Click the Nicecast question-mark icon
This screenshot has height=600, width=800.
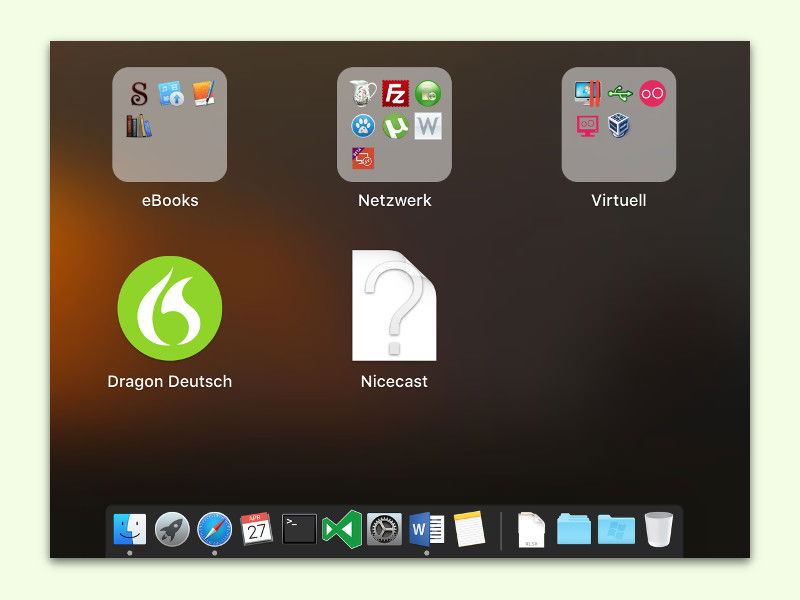[394, 306]
